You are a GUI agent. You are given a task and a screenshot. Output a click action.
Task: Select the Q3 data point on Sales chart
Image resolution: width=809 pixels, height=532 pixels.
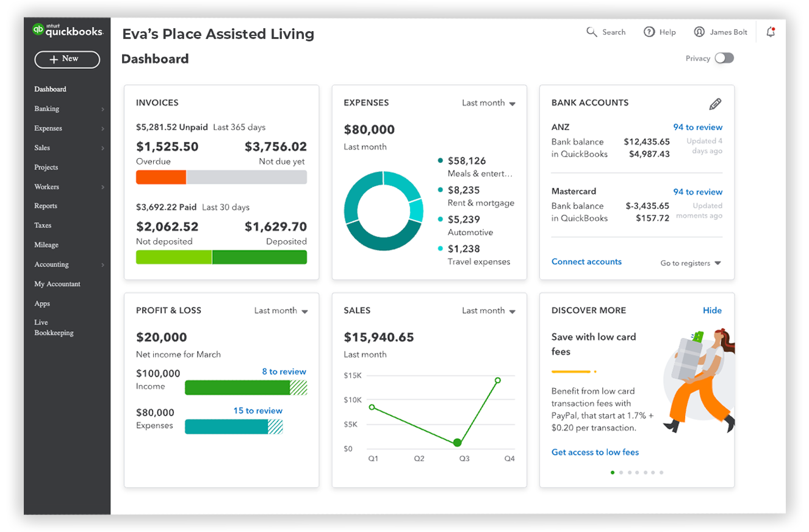pos(457,442)
